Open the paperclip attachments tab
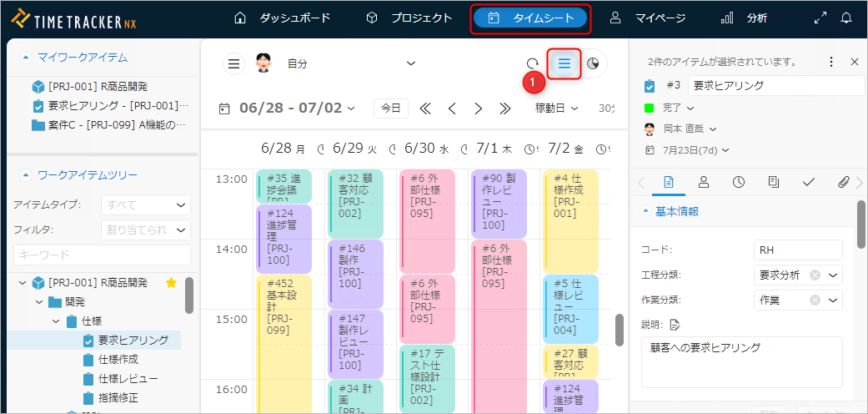The image size is (868, 414). pos(843,182)
